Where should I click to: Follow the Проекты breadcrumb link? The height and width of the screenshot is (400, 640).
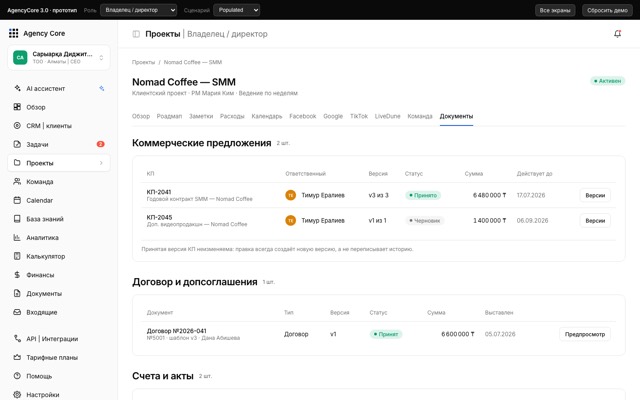(144, 62)
